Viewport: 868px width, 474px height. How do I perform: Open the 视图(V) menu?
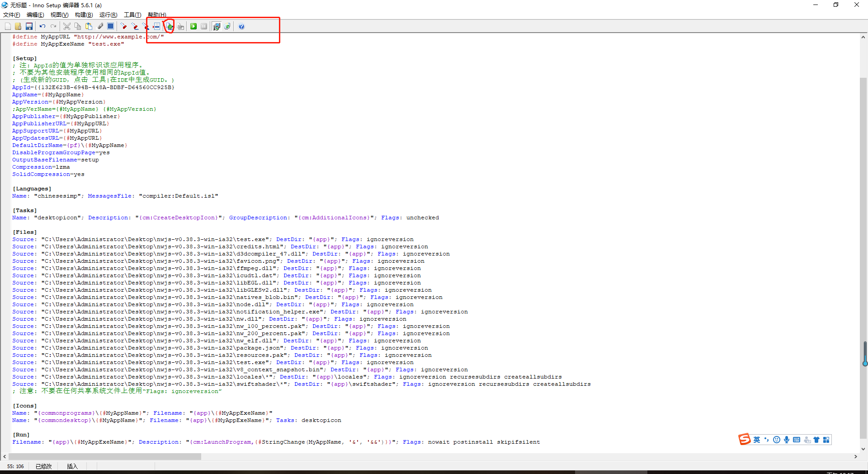click(59, 15)
